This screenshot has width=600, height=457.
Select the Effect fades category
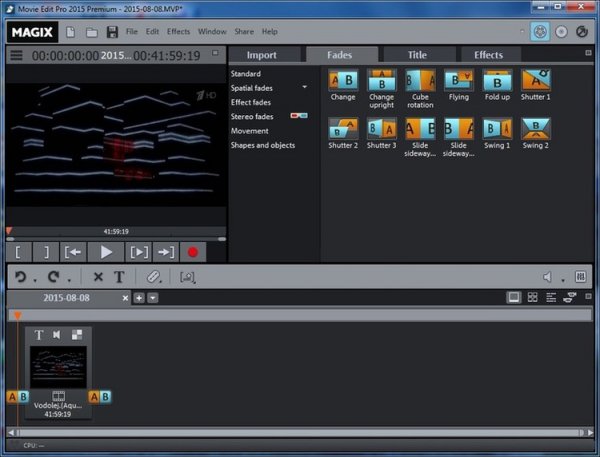point(251,102)
